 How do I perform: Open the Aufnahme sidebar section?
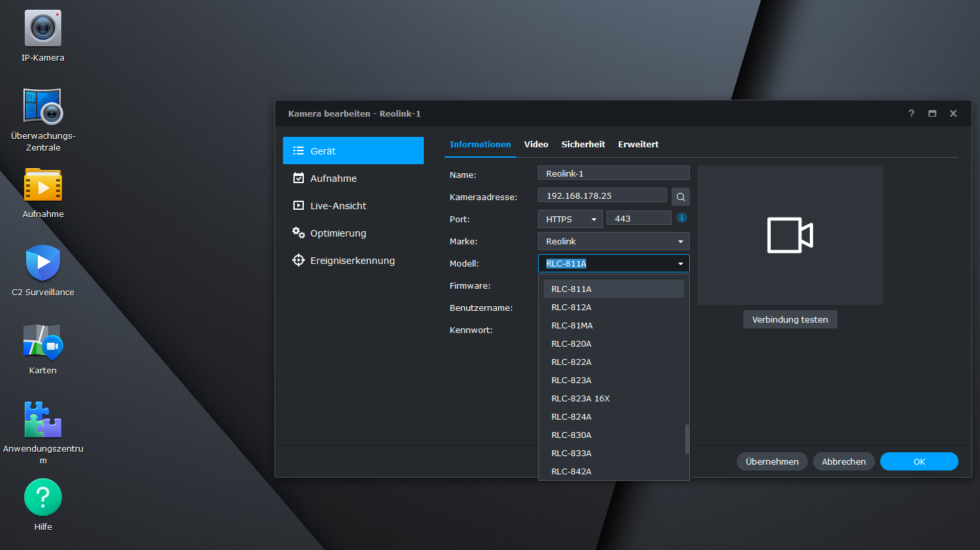click(353, 178)
